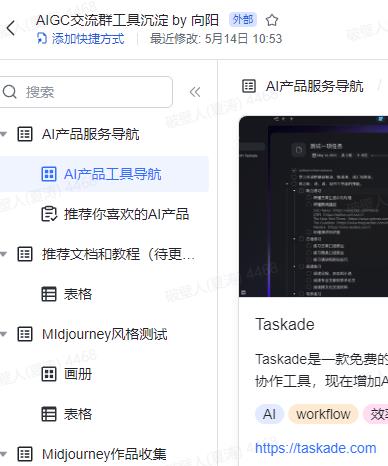This screenshot has height=466, width=388.
Task: Click the table icon beside Midjourney作品收集
Action: coord(25,454)
